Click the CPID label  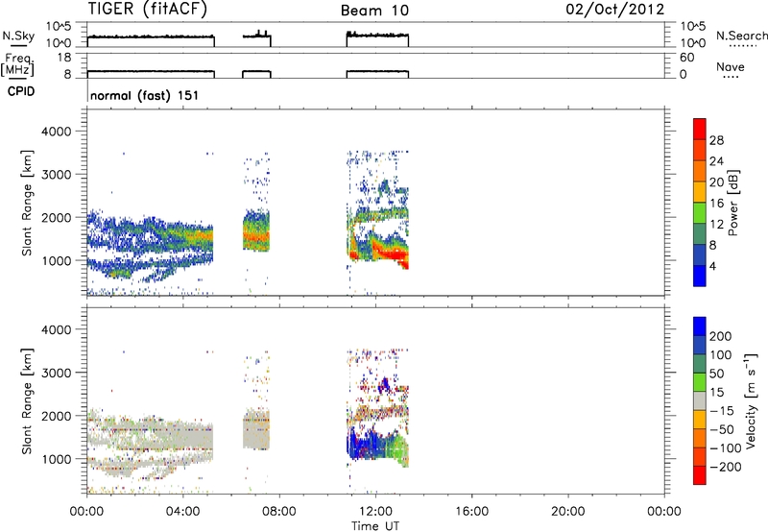point(21,91)
